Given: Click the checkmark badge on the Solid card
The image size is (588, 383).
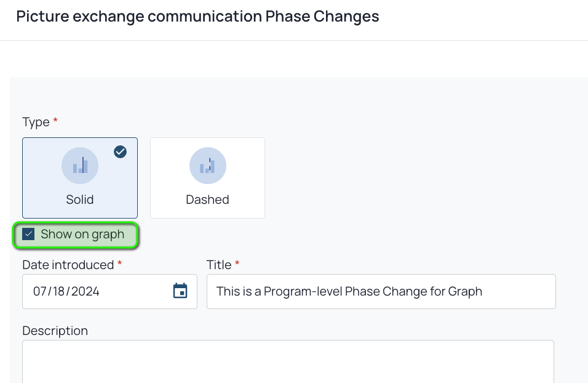Looking at the screenshot, I should (x=121, y=151).
